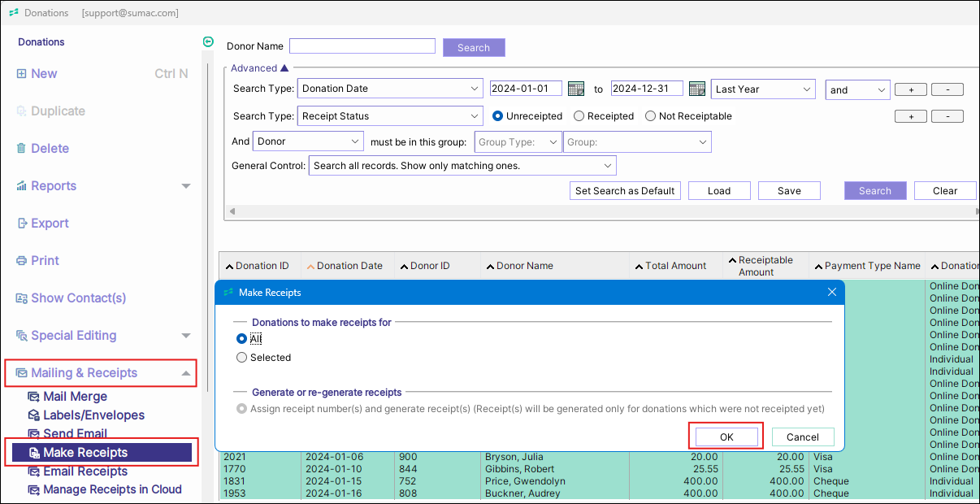Click the Print icon in the sidebar
The image size is (980, 504).
tap(22, 261)
